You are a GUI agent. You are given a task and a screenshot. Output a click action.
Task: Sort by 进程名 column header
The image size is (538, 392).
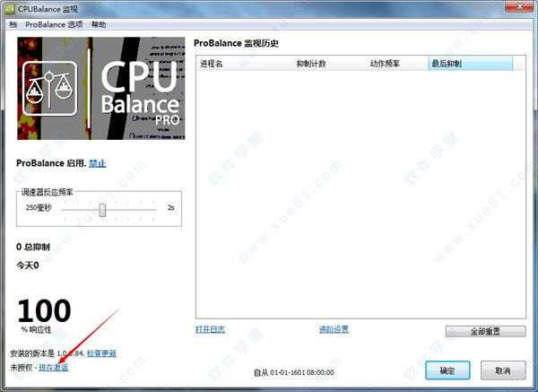[245, 64]
